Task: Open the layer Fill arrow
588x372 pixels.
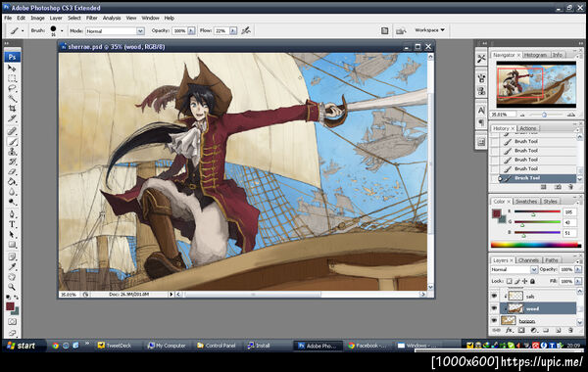Action: [x=578, y=281]
